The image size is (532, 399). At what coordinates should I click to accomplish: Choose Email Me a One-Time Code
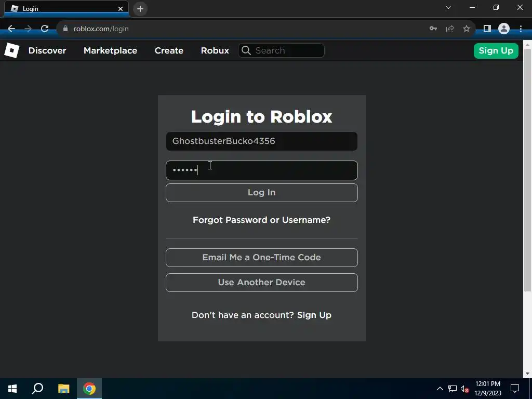pos(262,258)
